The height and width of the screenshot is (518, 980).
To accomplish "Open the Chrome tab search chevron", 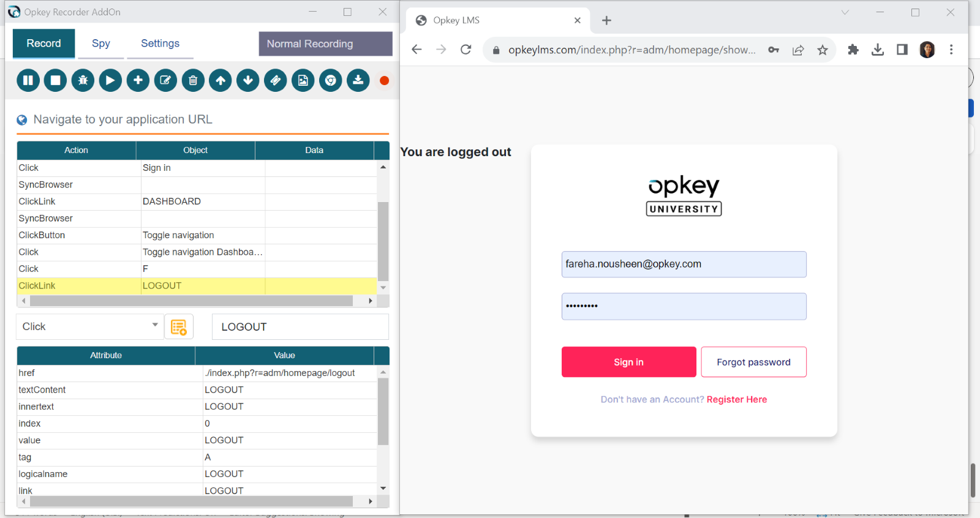I will (x=845, y=12).
